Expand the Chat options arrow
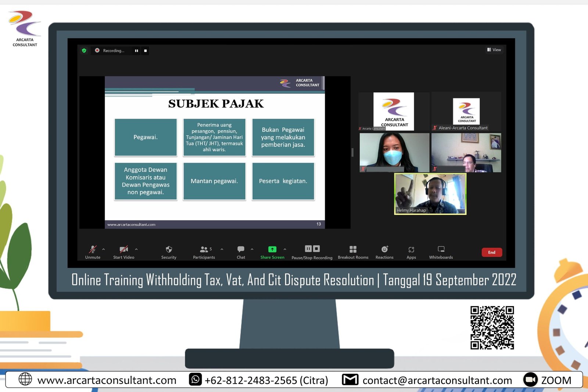This screenshot has width=588, height=392. [252, 249]
